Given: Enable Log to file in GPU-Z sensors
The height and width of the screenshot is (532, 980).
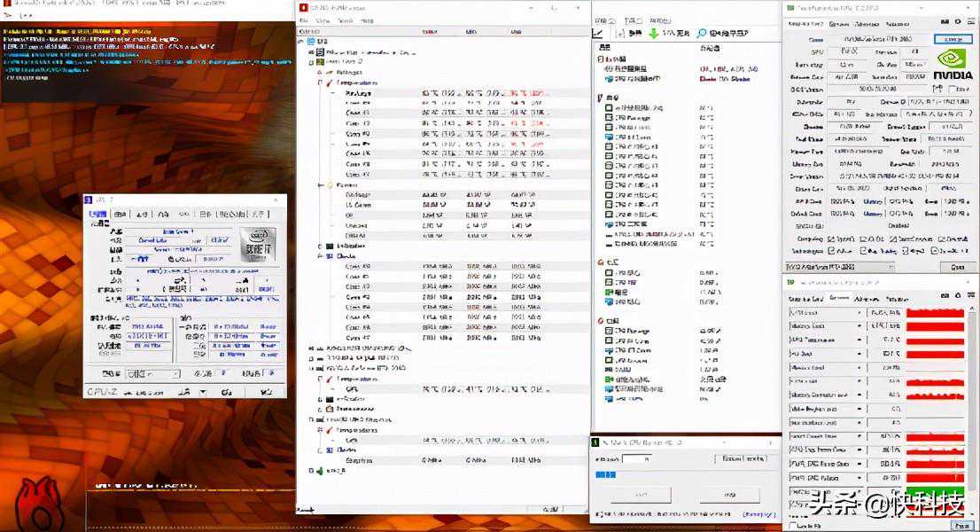Looking at the screenshot, I should 791,526.
